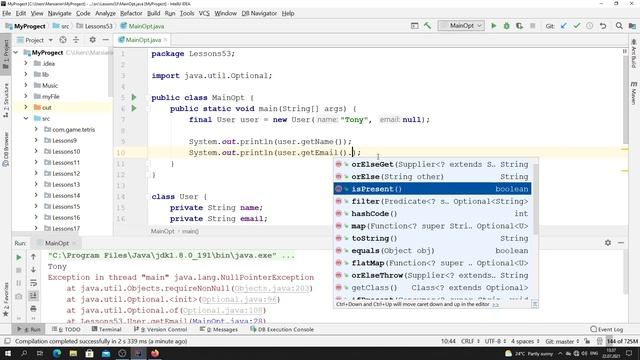This screenshot has width=640, height=360.
Task: Click the Lessons53 breadcrumb
Action: coord(94,26)
